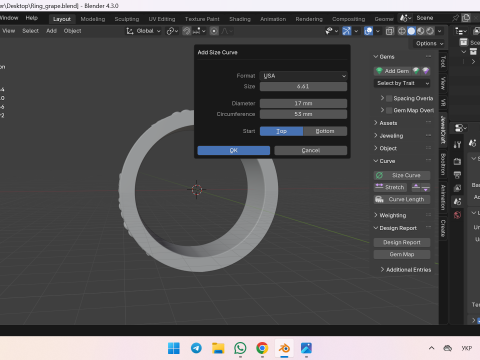The image size is (480, 360).
Task: Click the green-white gem edit icon
Action: pyautogui.click(x=416, y=71)
